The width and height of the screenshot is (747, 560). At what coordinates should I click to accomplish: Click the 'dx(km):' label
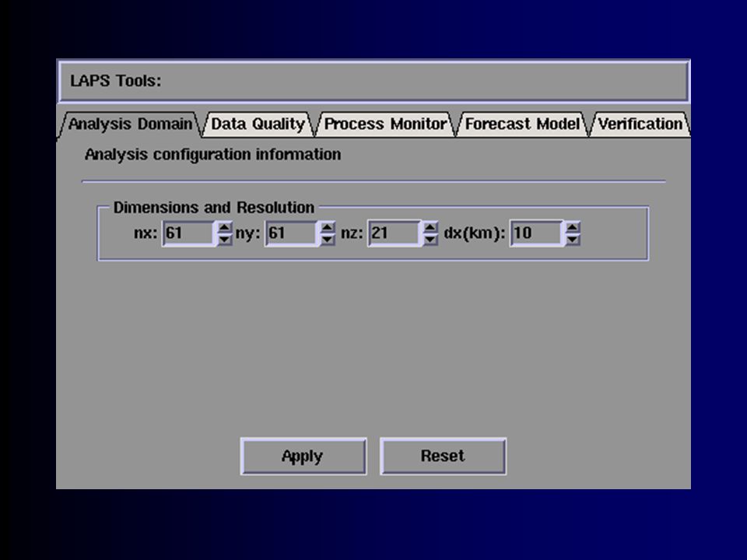474,233
